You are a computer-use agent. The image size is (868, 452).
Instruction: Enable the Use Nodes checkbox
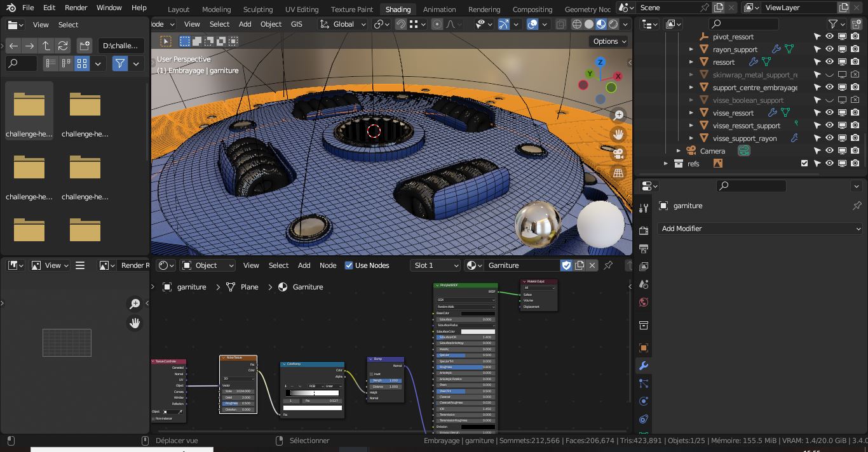coord(349,265)
